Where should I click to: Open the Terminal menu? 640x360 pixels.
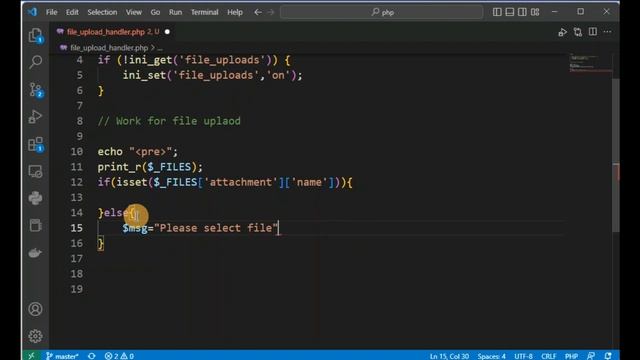[204, 12]
